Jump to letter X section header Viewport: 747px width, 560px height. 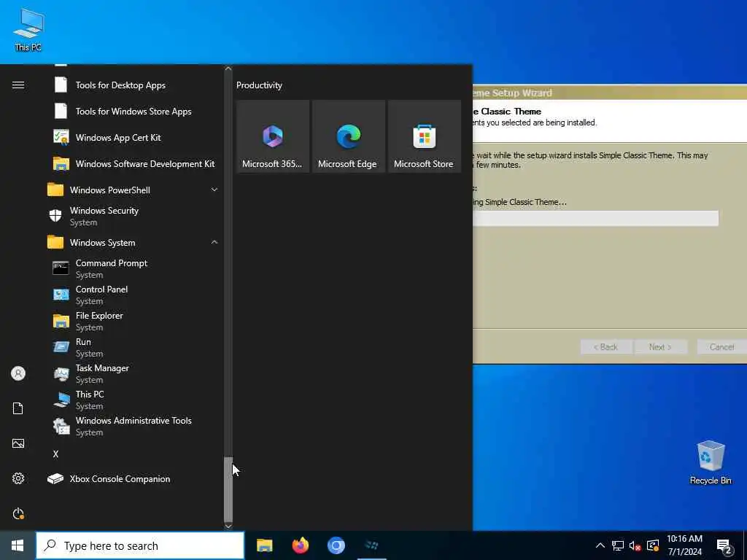tap(55, 454)
